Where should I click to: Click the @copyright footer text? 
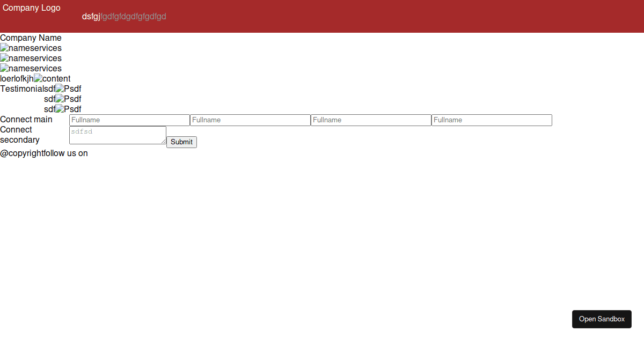click(x=21, y=153)
